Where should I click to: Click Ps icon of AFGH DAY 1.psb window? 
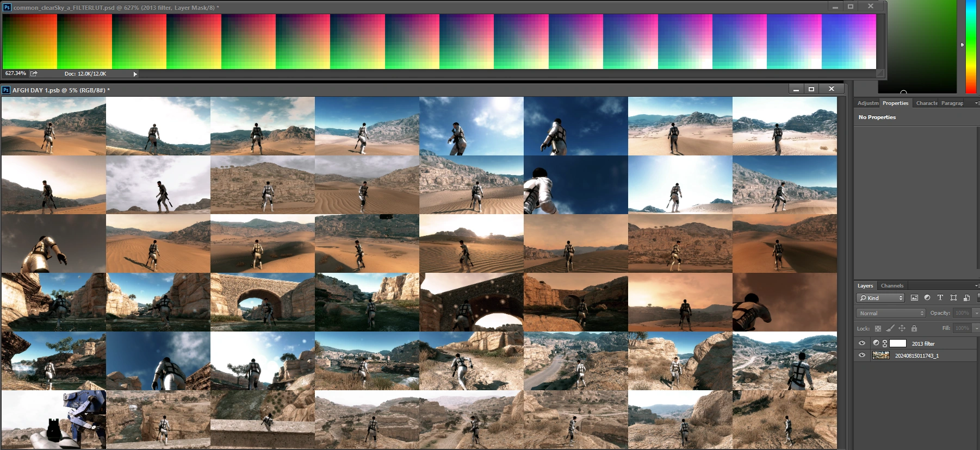[x=5, y=90]
